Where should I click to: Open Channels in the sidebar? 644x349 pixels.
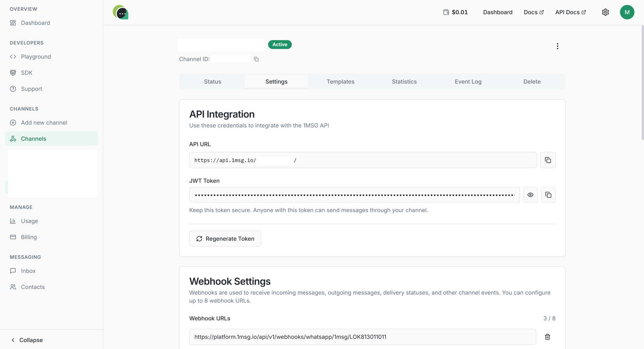(51, 139)
